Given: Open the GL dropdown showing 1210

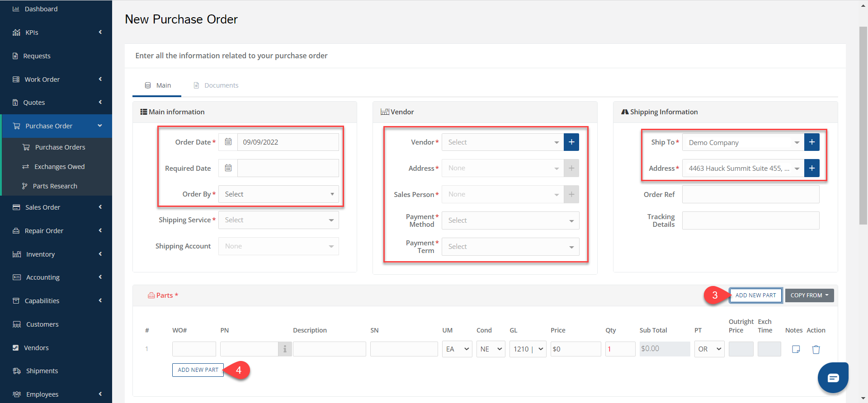Looking at the screenshot, I should (x=528, y=349).
